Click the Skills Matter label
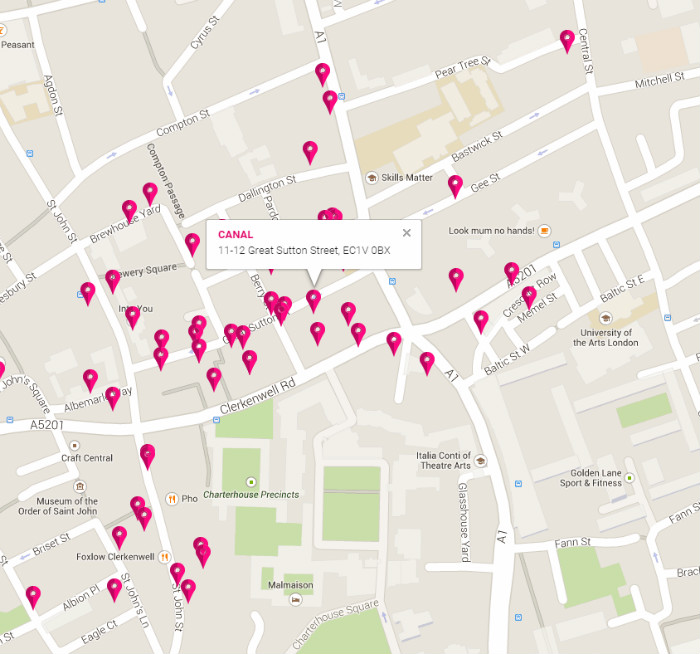 [407, 178]
